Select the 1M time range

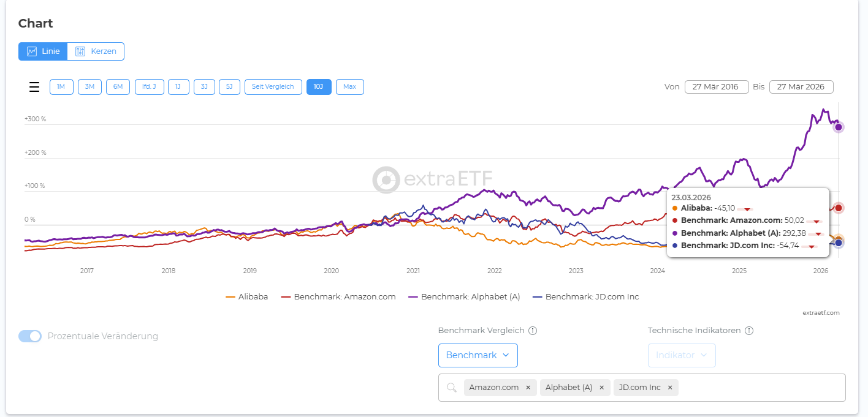pyautogui.click(x=61, y=87)
